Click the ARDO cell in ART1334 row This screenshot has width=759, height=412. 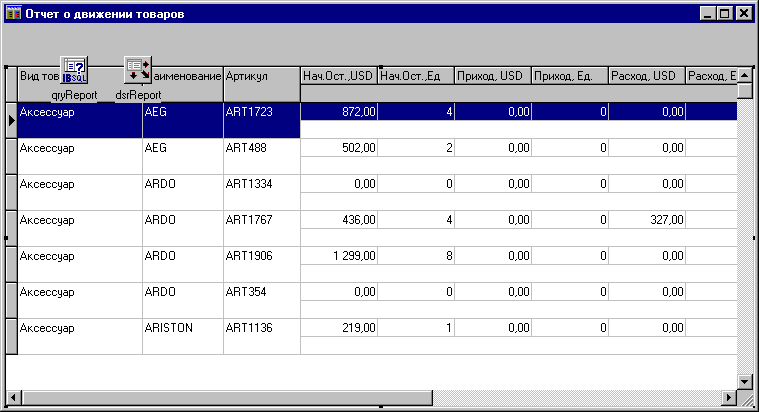point(183,192)
